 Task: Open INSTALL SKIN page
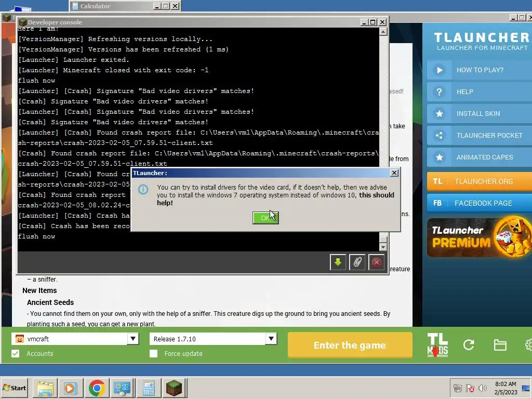click(x=480, y=114)
